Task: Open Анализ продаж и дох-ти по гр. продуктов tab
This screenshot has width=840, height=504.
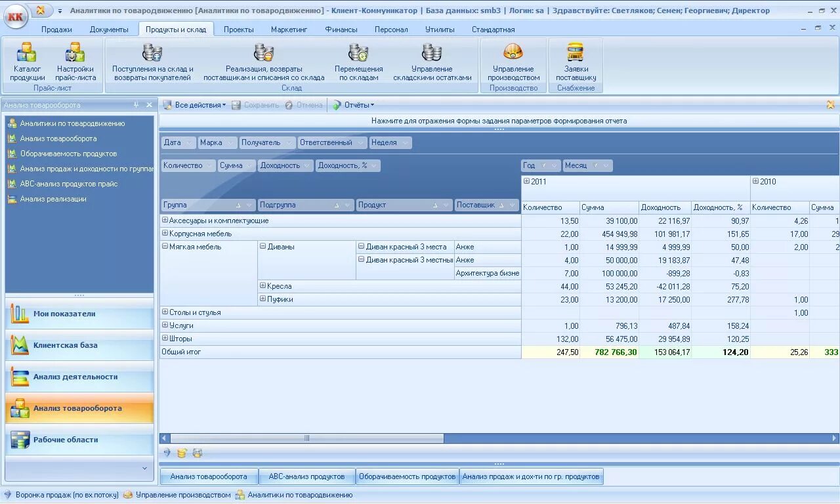Action: (x=531, y=476)
